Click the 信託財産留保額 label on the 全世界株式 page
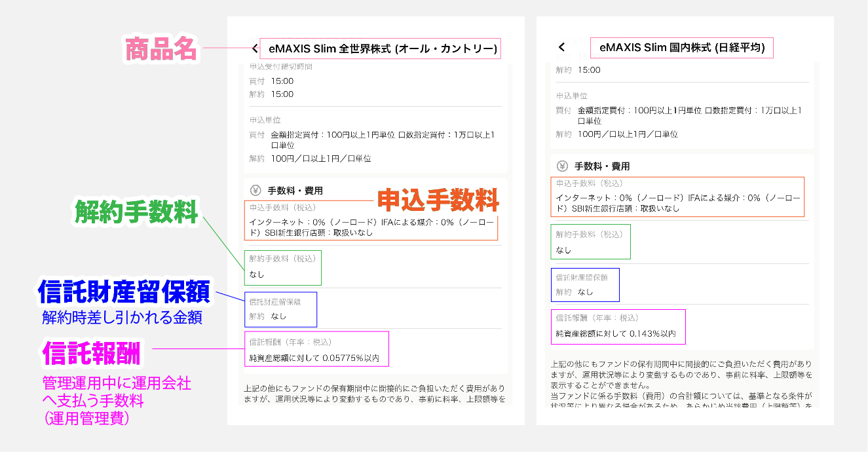Image resolution: width=868 pixels, height=452 pixels. pyautogui.click(x=274, y=302)
